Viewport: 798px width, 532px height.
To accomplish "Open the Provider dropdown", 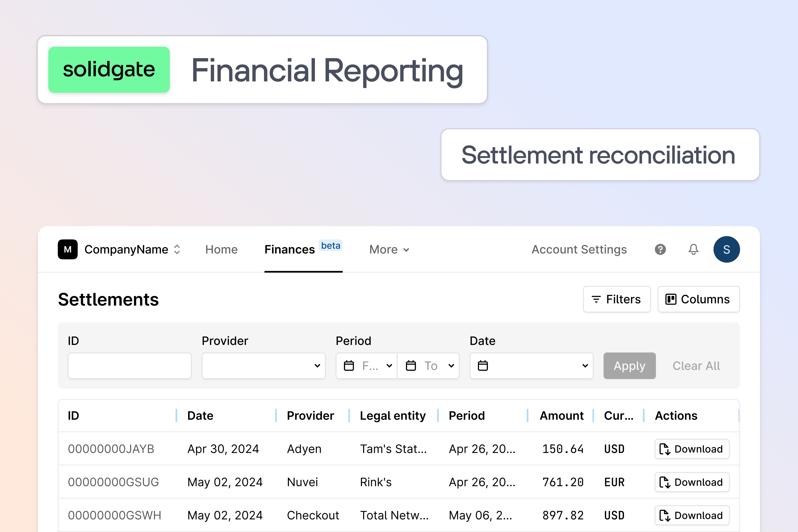I will point(263,366).
